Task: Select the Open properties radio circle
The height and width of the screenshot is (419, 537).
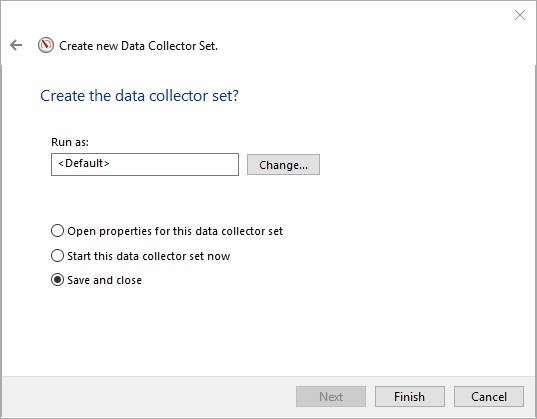Action: tap(57, 231)
